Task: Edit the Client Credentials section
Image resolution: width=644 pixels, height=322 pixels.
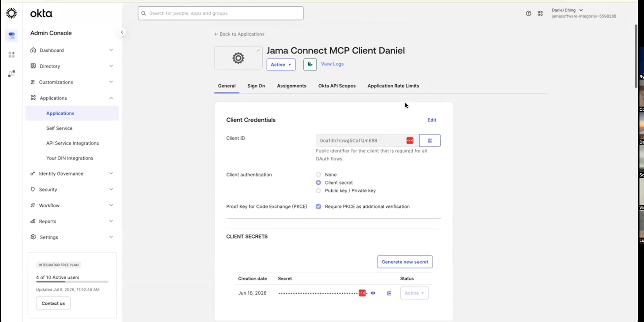Action: pyautogui.click(x=432, y=120)
